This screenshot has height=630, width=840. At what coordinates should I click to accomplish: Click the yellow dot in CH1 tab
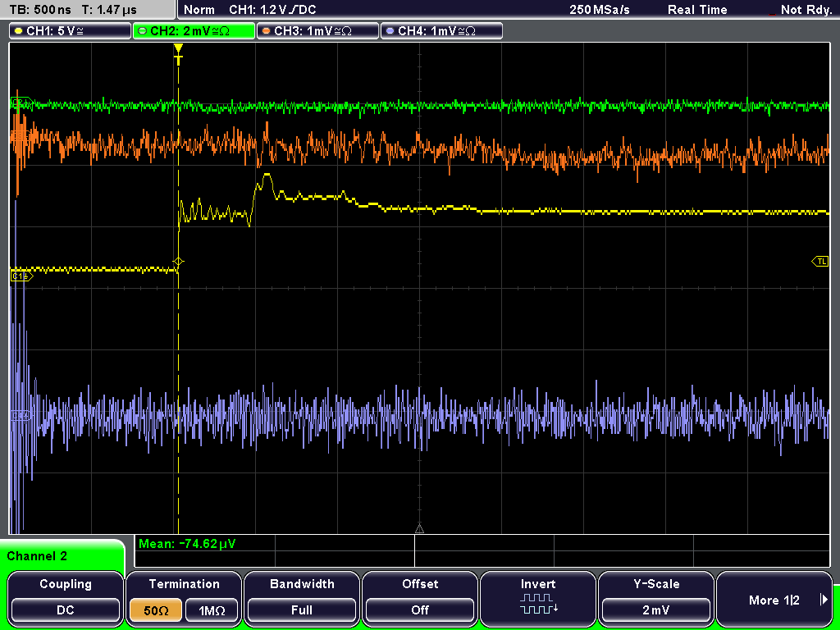click(x=18, y=31)
